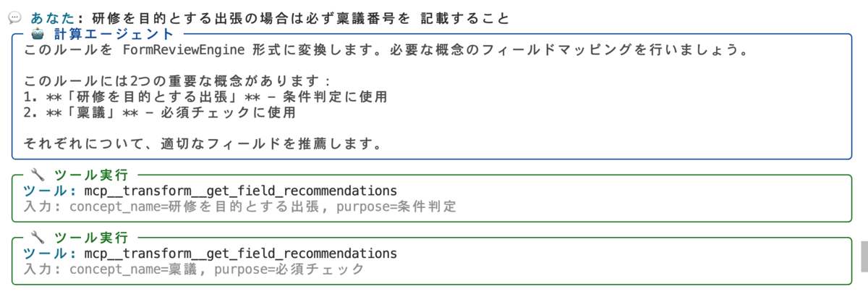Viewport: 868px width, 292px height.
Task: Click the robot icon in 計算エージェント header
Action: (38, 33)
